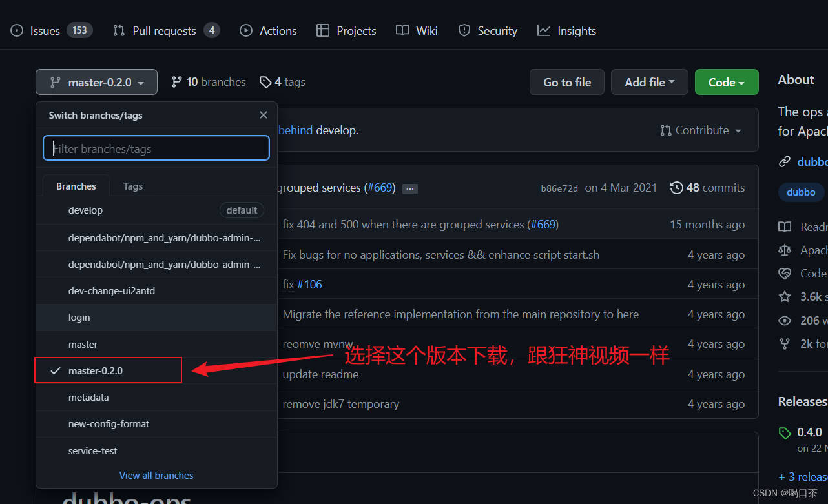Click the Go to file button
Image resolution: width=828 pixels, height=504 pixels.
[567, 82]
